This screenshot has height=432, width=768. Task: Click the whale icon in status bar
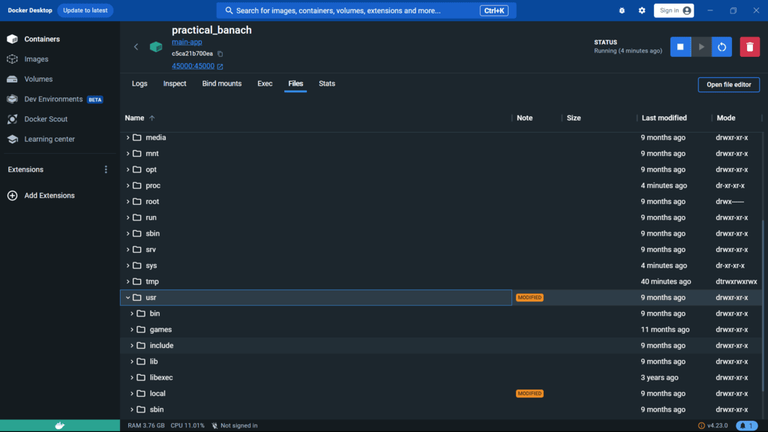60,426
